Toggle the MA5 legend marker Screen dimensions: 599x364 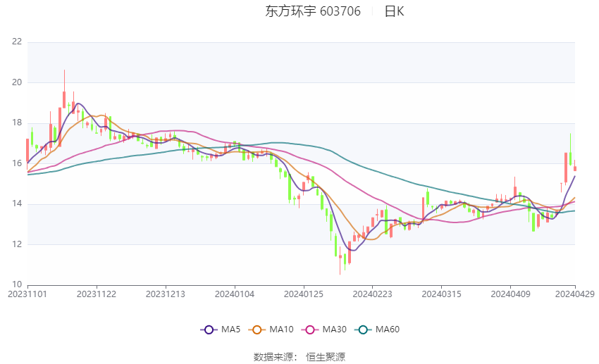tap(209, 330)
